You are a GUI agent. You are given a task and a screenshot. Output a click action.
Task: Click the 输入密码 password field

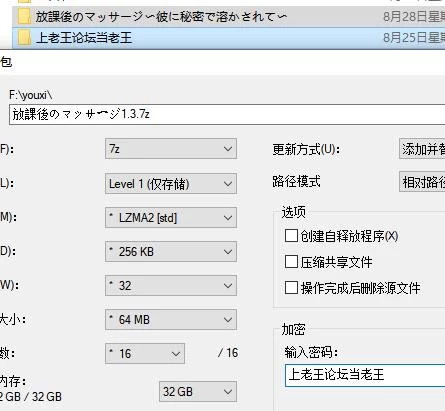pyautogui.click(x=365, y=375)
